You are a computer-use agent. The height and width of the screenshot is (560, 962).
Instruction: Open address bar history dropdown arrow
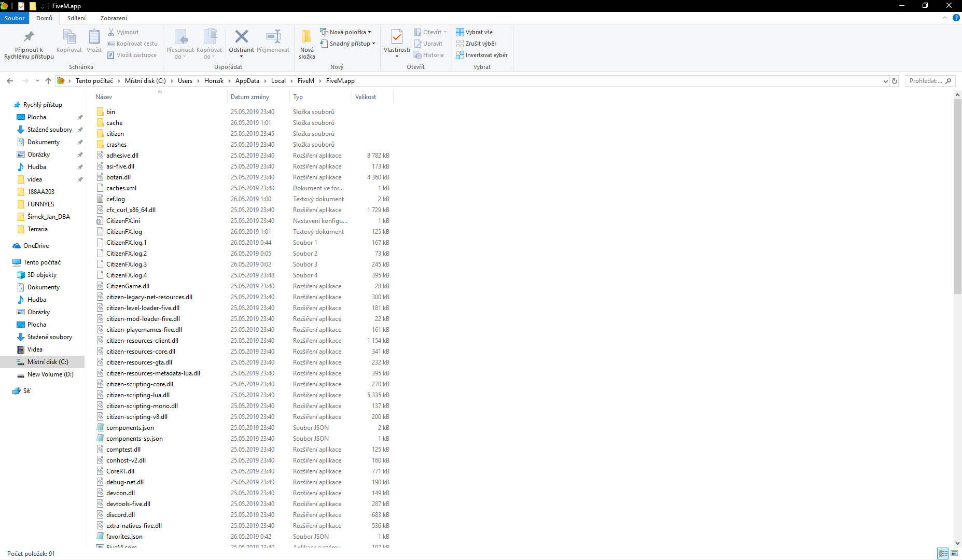point(885,81)
